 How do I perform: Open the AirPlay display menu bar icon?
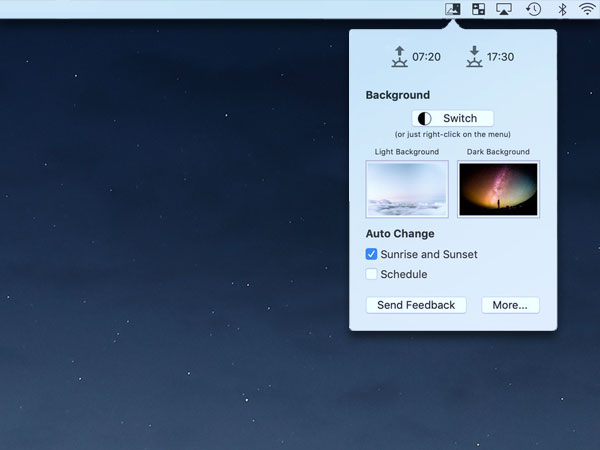click(504, 9)
